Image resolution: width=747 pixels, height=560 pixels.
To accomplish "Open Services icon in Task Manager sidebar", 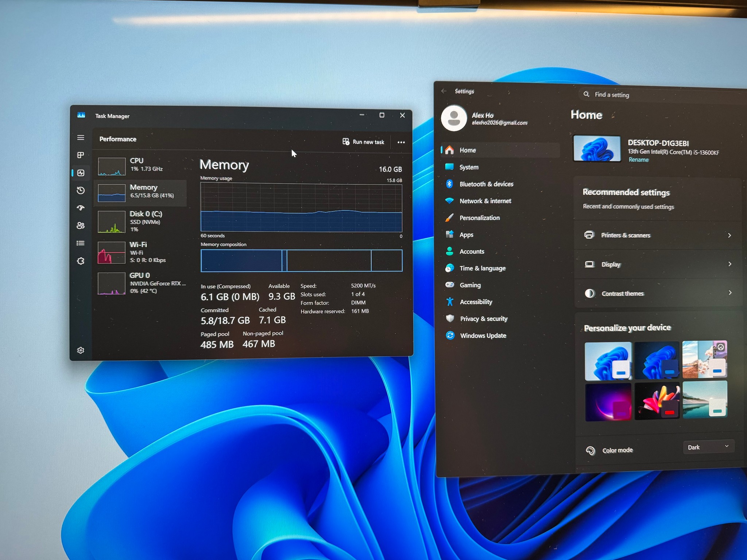I will (x=81, y=261).
